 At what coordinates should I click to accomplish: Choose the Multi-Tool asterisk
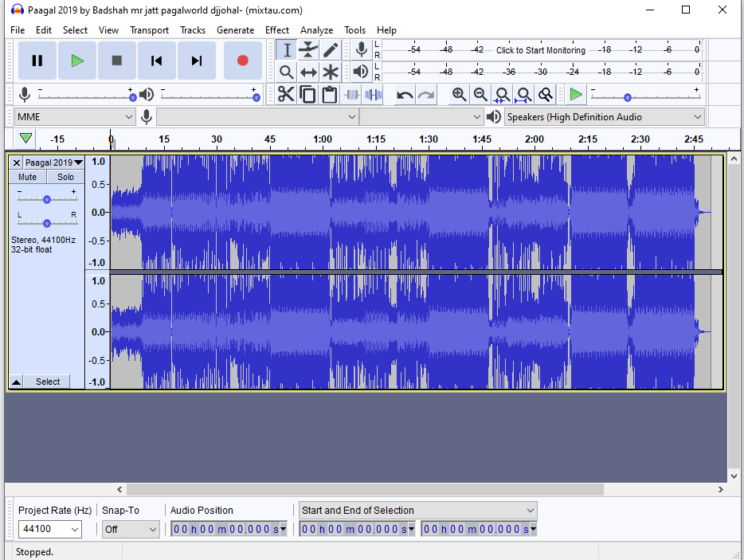click(x=331, y=72)
